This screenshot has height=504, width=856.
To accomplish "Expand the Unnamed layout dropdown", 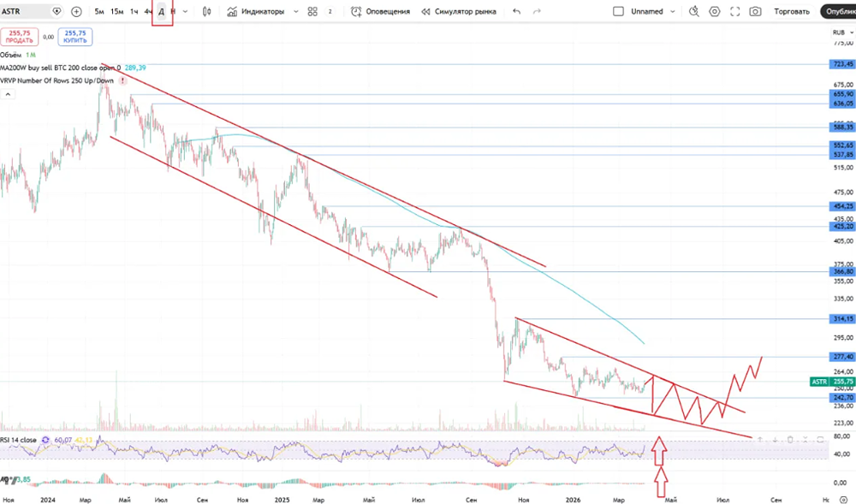I will (x=675, y=11).
